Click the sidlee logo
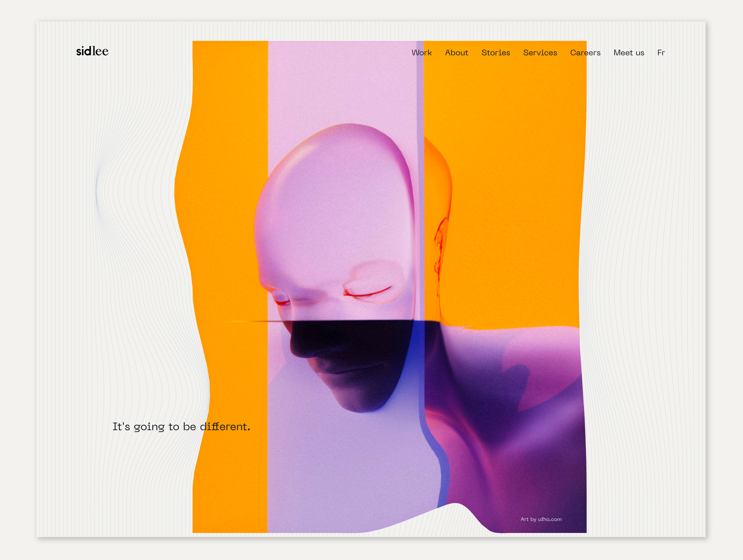The height and width of the screenshot is (560, 743). click(92, 51)
